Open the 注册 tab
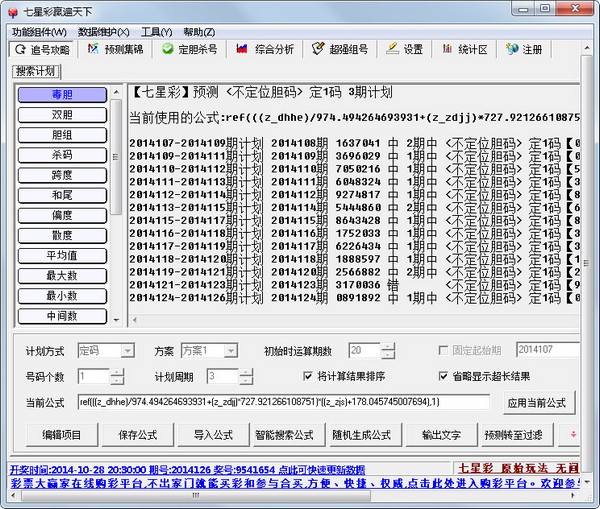Viewport: 600px width, 509px height. tap(524, 50)
